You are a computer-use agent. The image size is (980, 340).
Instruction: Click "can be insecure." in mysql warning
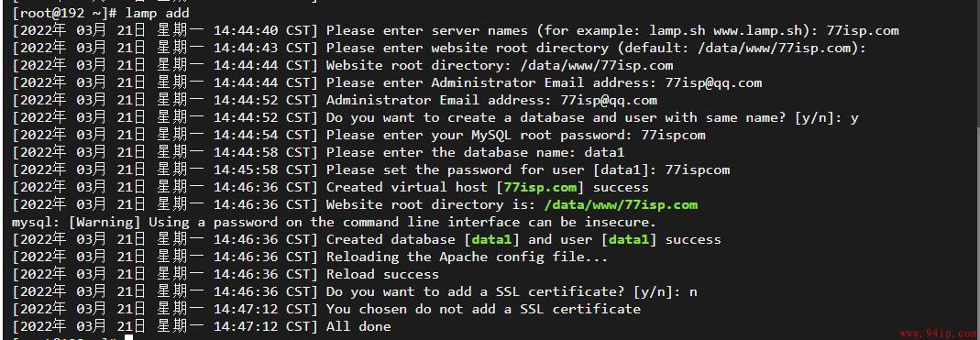[592, 222]
